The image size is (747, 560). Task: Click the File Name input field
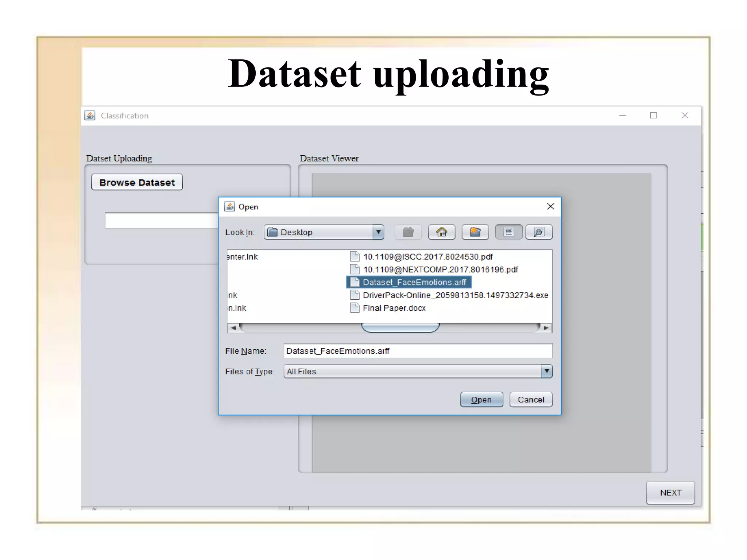click(418, 351)
